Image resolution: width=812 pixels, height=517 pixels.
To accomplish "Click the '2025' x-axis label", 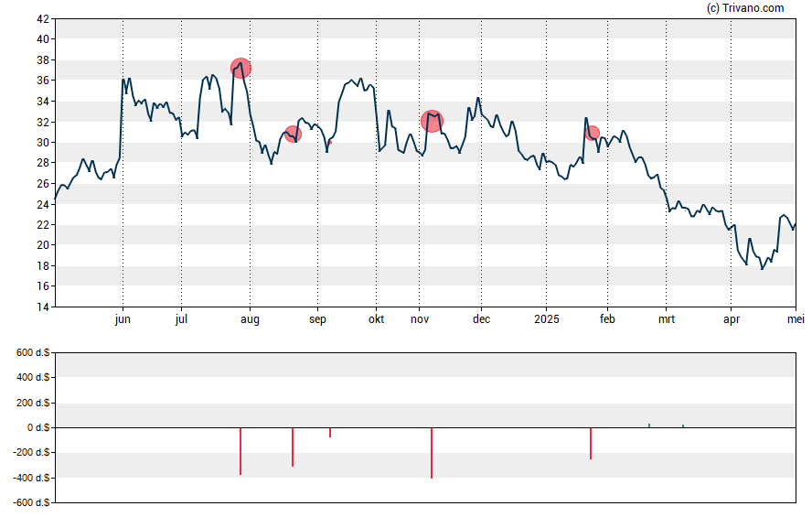I will click(546, 319).
